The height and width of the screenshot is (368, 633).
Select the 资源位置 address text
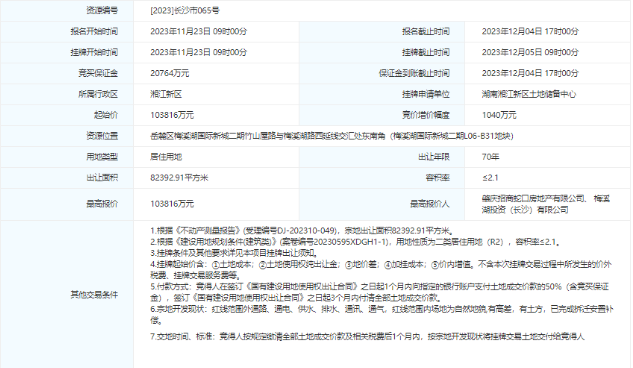point(331,136)
